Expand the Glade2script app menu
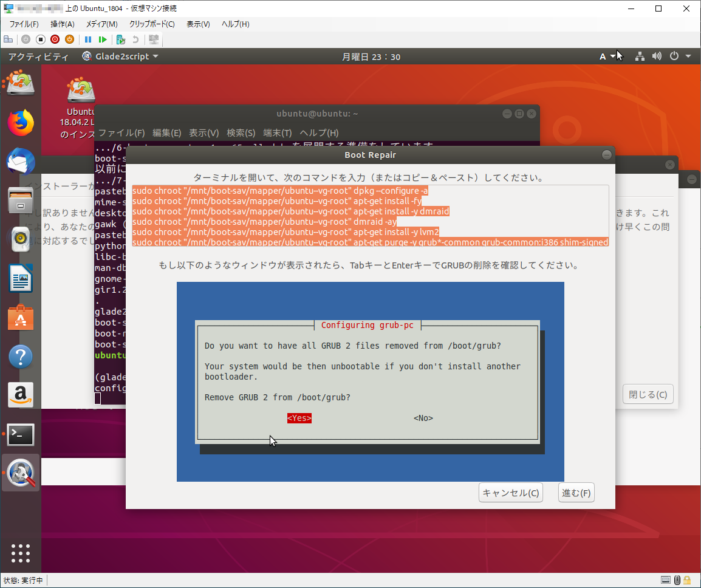The width and height of the screenshot is (701, 588). point(120,56)
